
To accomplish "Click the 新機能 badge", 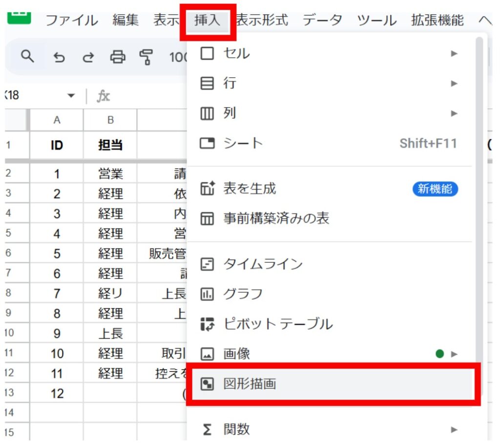I will click(x=435, y=189).
